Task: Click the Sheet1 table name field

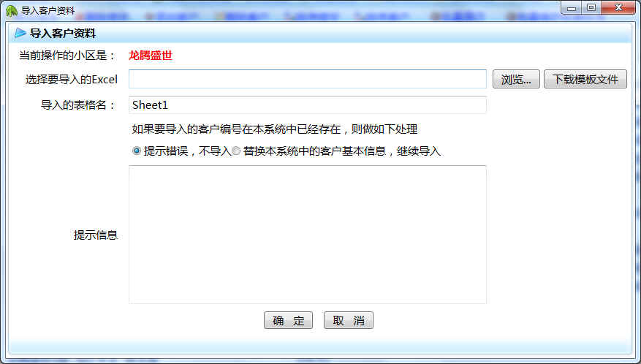Action: 308,105
